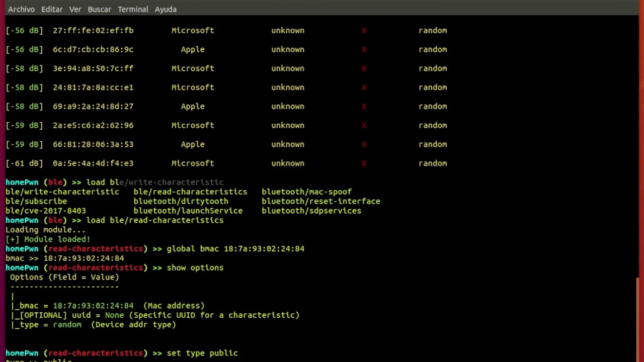Click the 'set type public' command
The image size is (644, 362).
202,353
